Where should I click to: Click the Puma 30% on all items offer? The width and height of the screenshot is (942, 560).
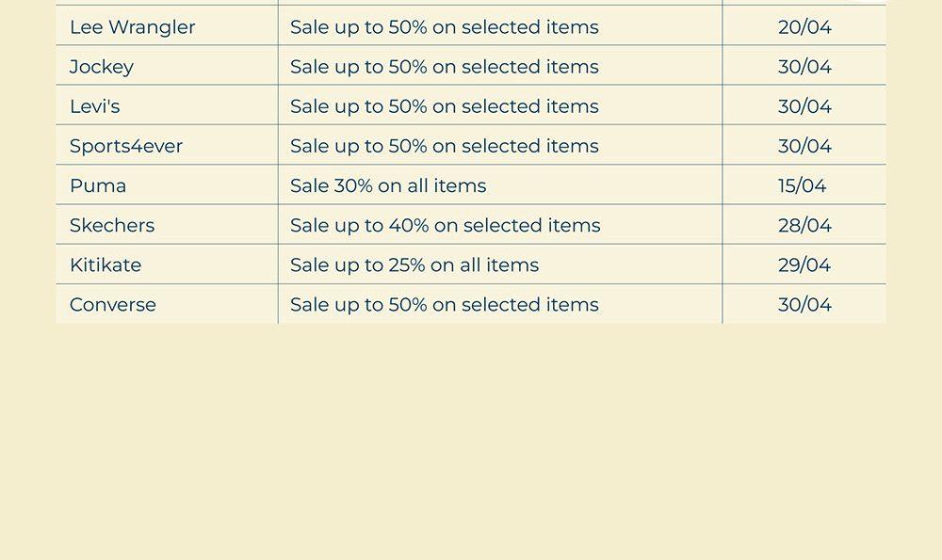tap(388, 185)
